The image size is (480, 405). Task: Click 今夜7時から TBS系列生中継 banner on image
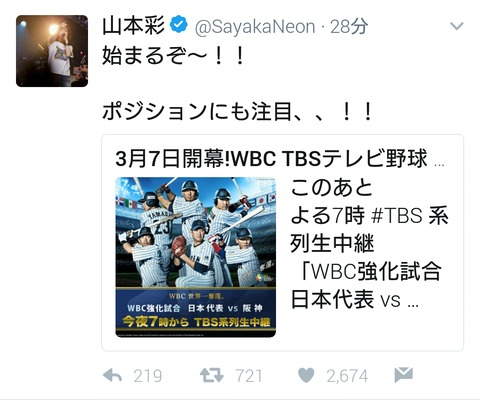(x=196, y=322)
